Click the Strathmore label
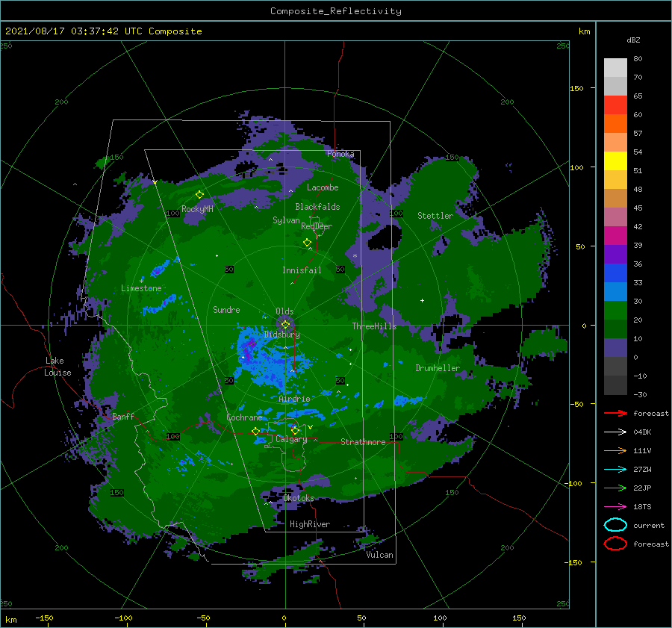The image size is (672, 628). pyautogui.click(x=363, y=442)
